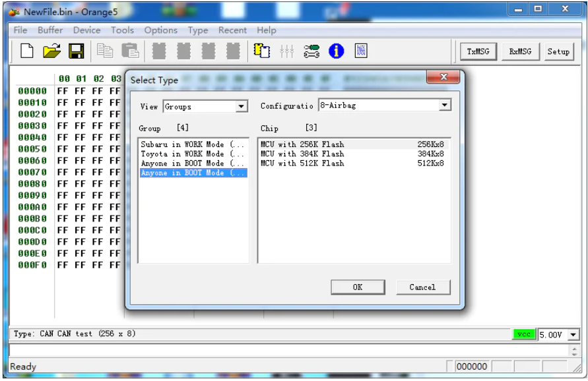Select MCU with 256K Flash chip
The height and width of the screenshot is (381, 588).
(353, 144)
